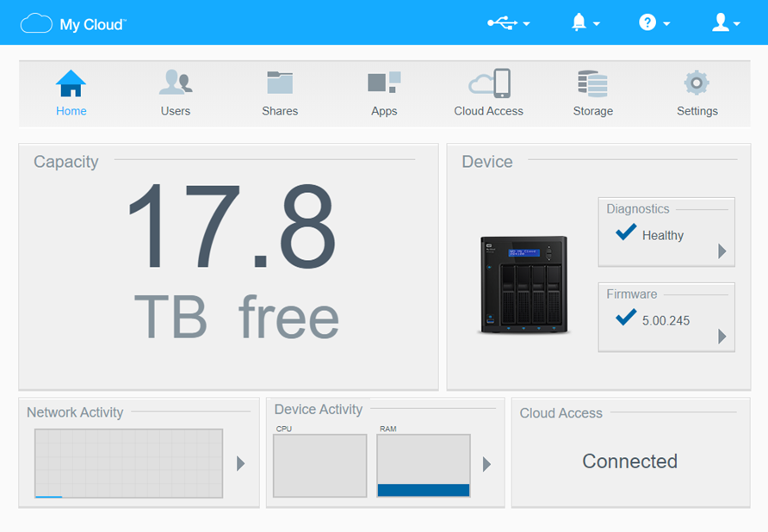The width and height of the screenshot is (768, 532).
Task: Open the Users page
Action: point(176,90)
